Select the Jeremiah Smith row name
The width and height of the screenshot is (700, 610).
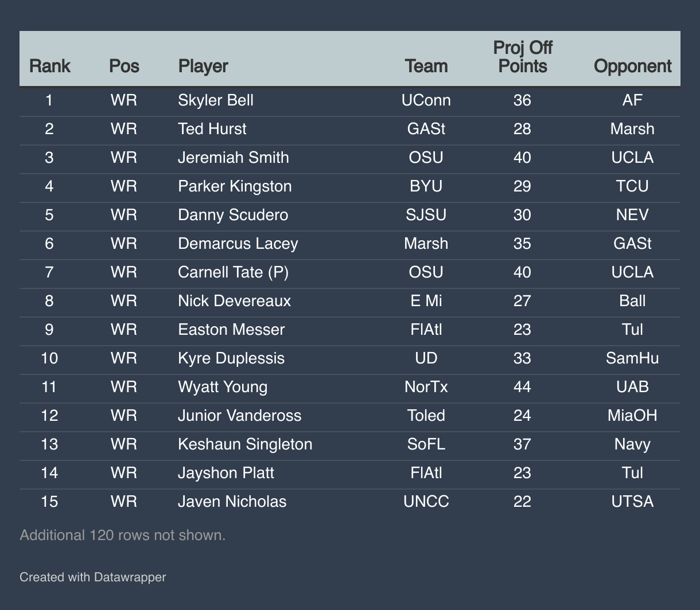[x=234, y=158]
